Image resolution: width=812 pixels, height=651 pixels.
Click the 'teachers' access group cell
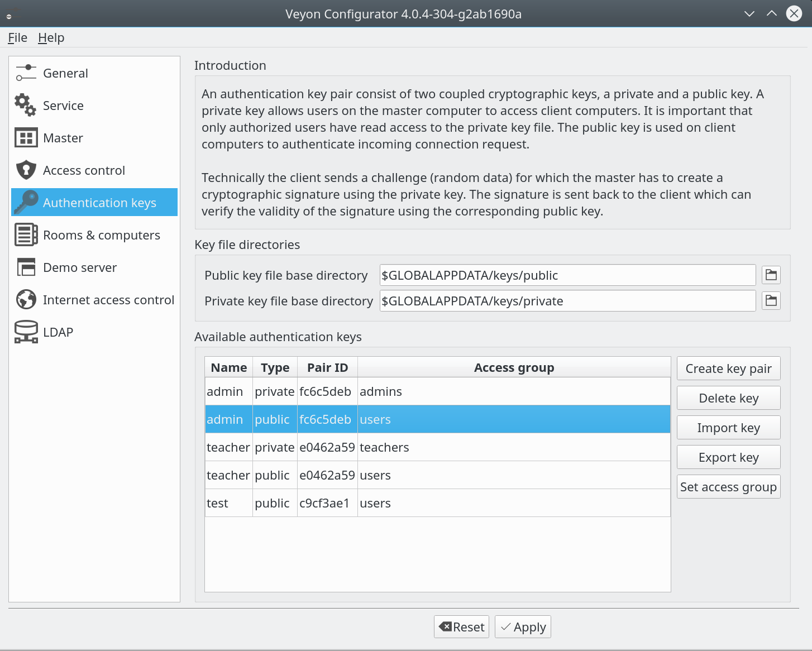pyautogui.click(x=514, y=447)
